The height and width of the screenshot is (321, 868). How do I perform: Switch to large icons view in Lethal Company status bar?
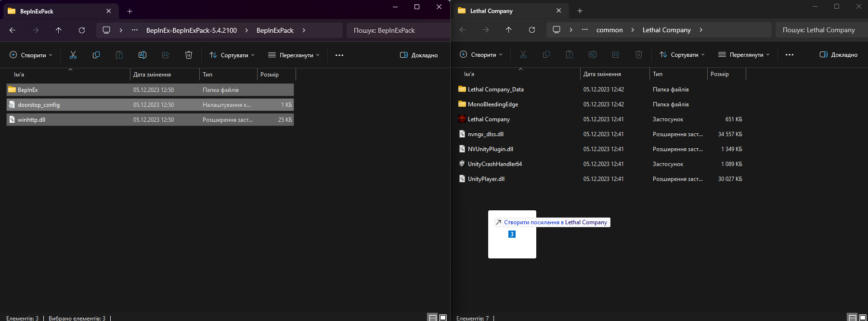click(x=862, y=318)
